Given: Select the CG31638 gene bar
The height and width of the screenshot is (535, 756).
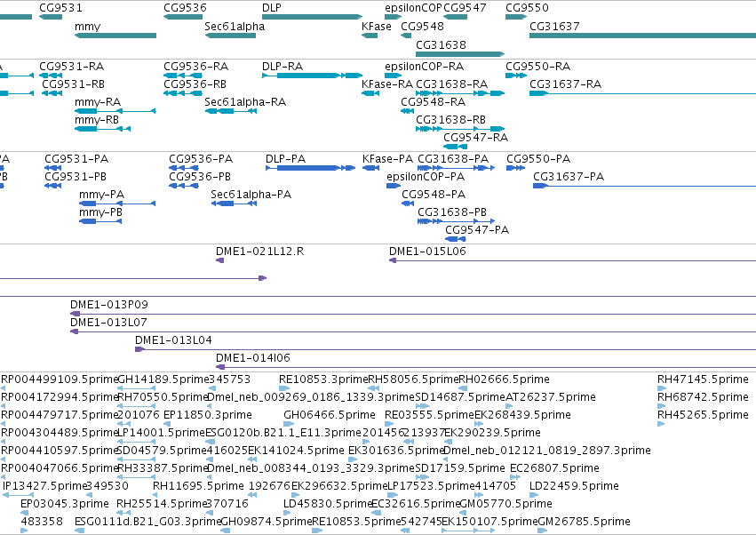Looking at the screenshot, I should 460,54.
